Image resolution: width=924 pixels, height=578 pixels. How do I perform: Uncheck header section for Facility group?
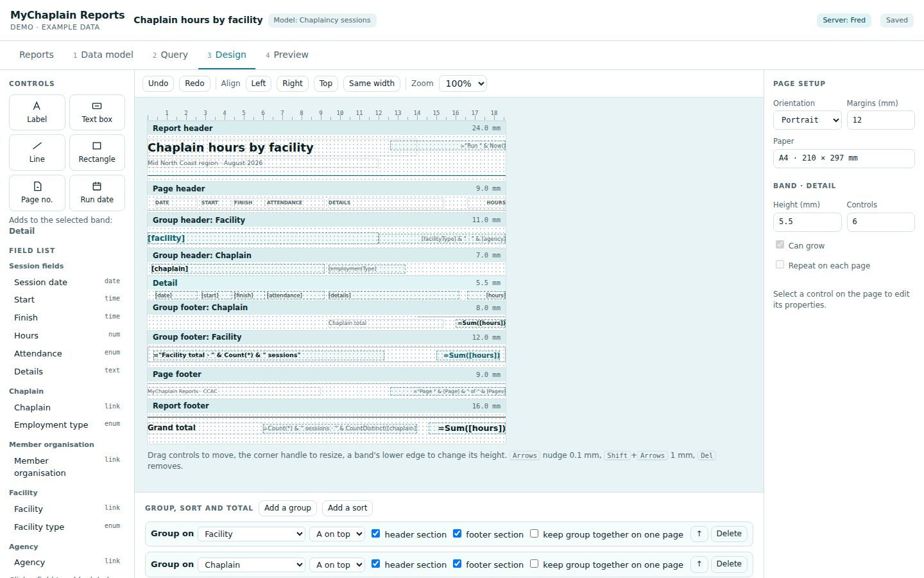pos(376,534)
